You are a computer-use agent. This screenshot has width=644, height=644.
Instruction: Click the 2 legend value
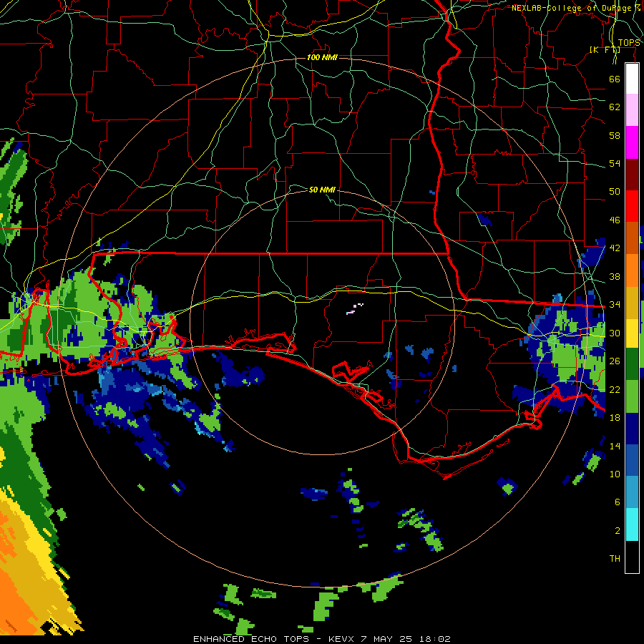pyautogui.click(x=618, y=531)
